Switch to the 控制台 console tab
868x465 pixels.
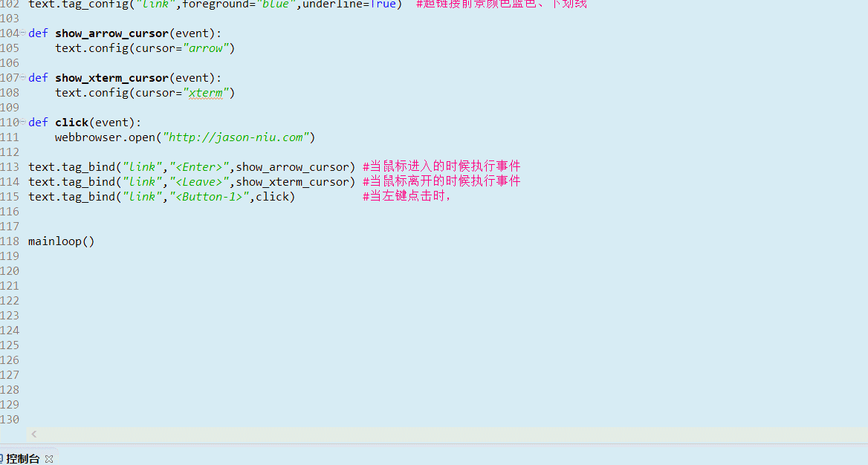[x=22, y=458]
